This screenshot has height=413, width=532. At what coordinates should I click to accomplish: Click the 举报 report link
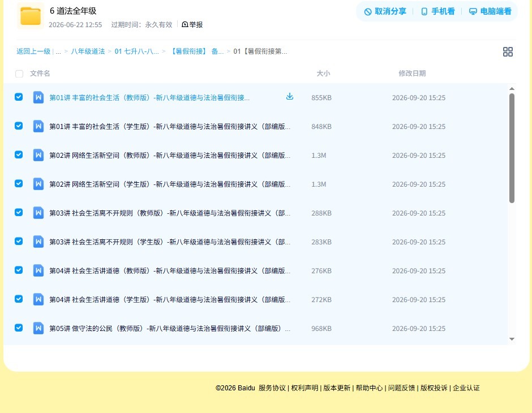192,25
